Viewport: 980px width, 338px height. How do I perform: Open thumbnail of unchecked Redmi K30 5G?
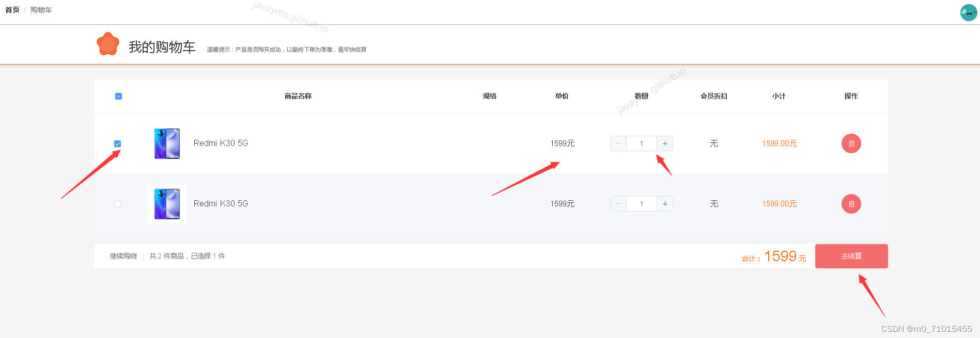click(167, 204)
